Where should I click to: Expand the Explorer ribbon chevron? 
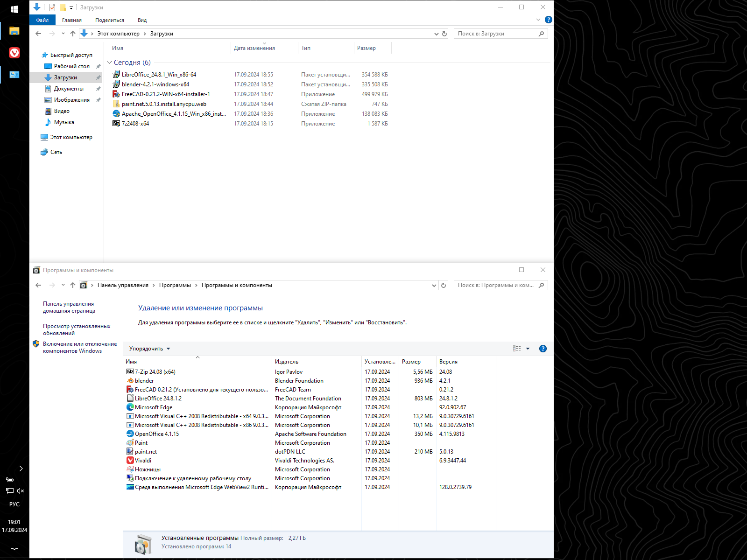point(538,20)
